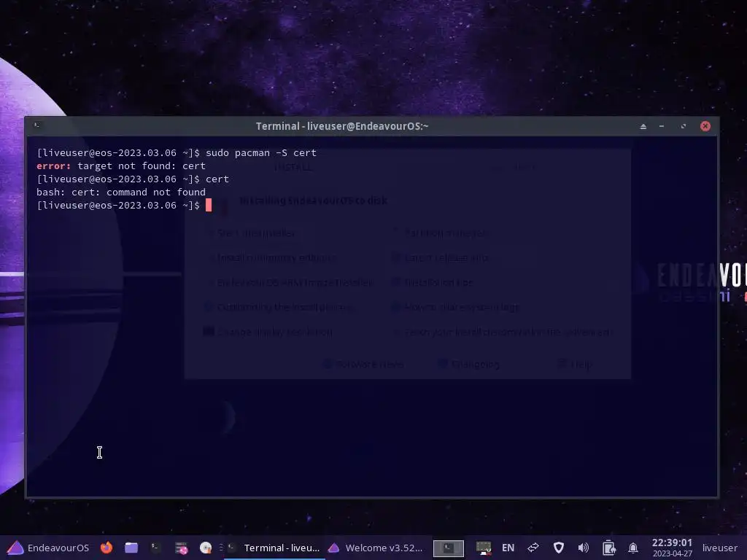Click the terminal cursor at the last prompt

209,205
